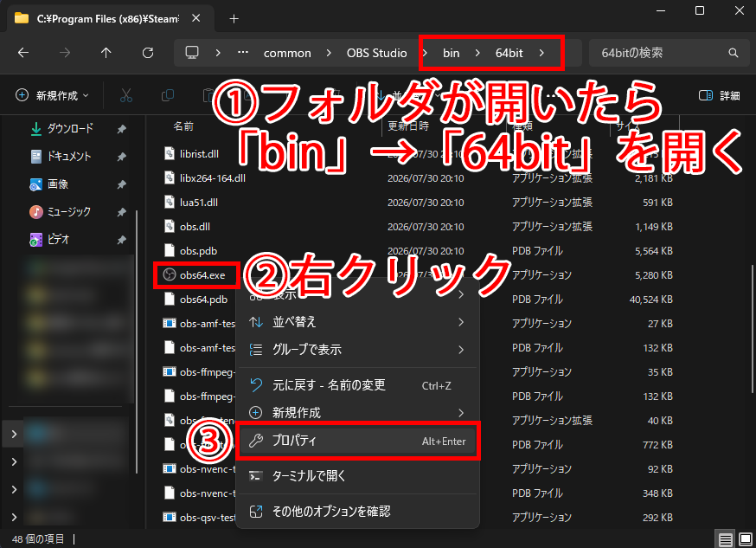Open a new tab with plus button
The width and height of the screenshot is (756, 548).
[234, 19]
